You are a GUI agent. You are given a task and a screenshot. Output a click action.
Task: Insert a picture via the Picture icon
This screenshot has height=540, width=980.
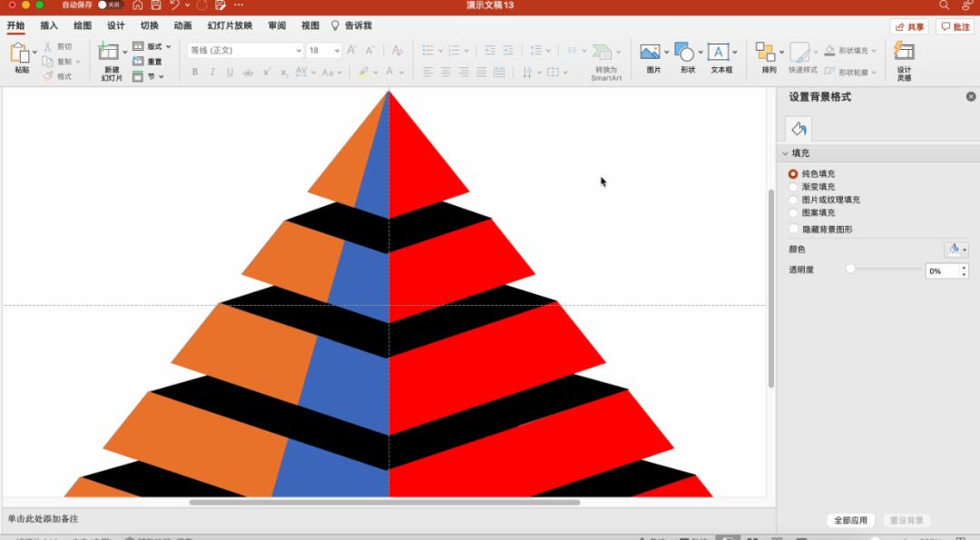pyautogui.click(x=650, y=52)
